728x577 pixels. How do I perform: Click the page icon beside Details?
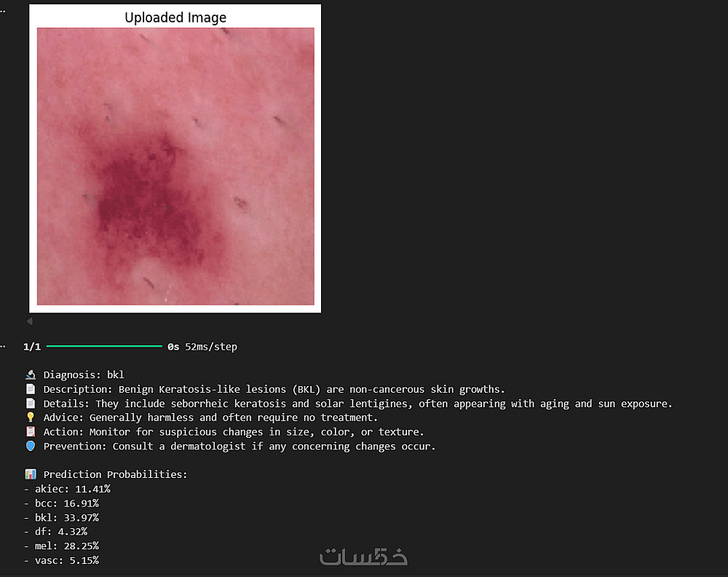point(31,404)
